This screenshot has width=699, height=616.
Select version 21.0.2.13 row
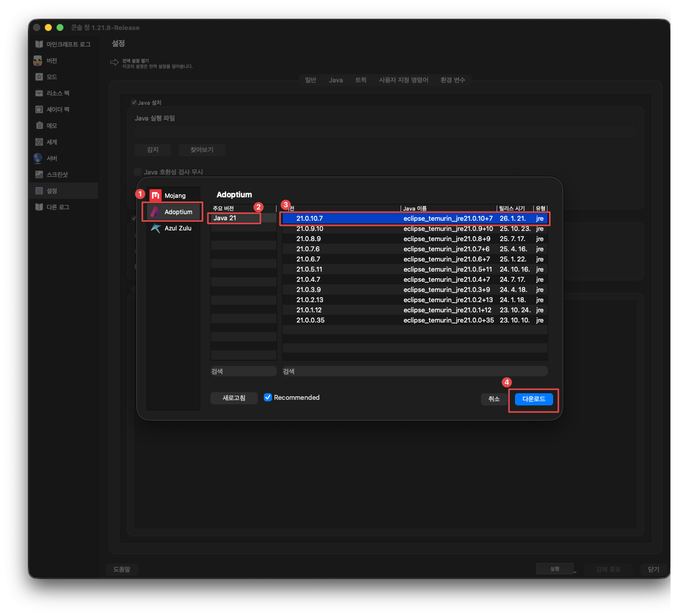(415, 300)
